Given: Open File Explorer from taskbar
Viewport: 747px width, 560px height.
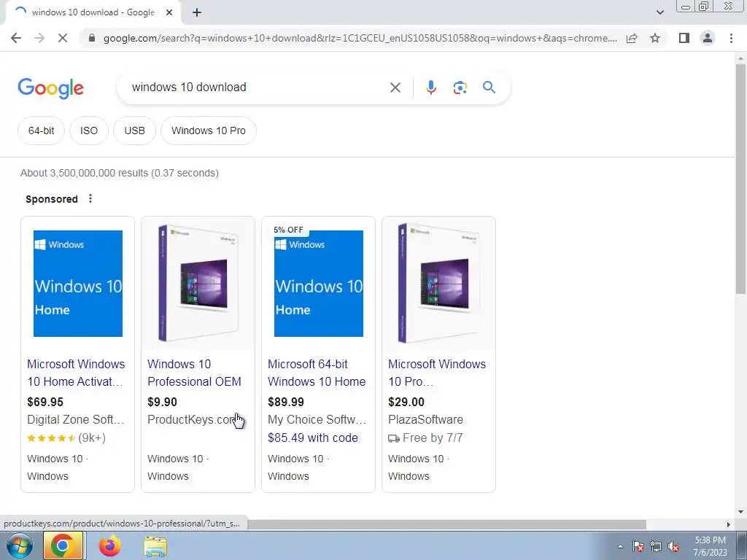Looking at the screenshot, I should (x=155, y=545).
